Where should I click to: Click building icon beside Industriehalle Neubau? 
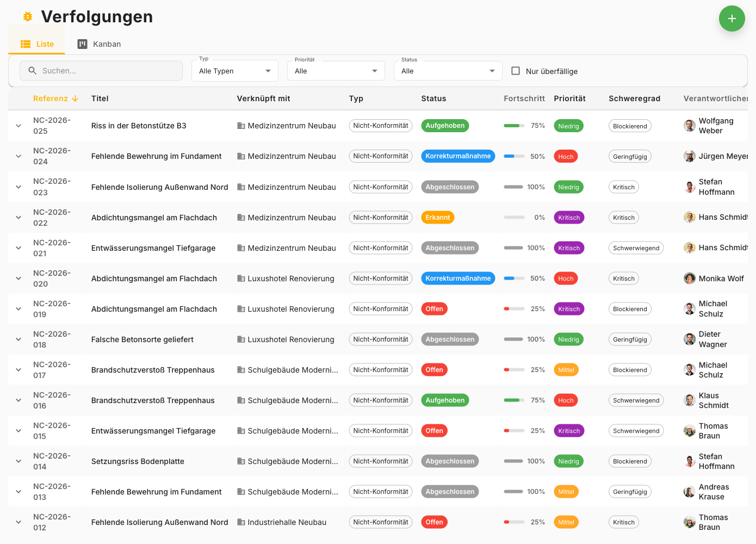[241, 522]
